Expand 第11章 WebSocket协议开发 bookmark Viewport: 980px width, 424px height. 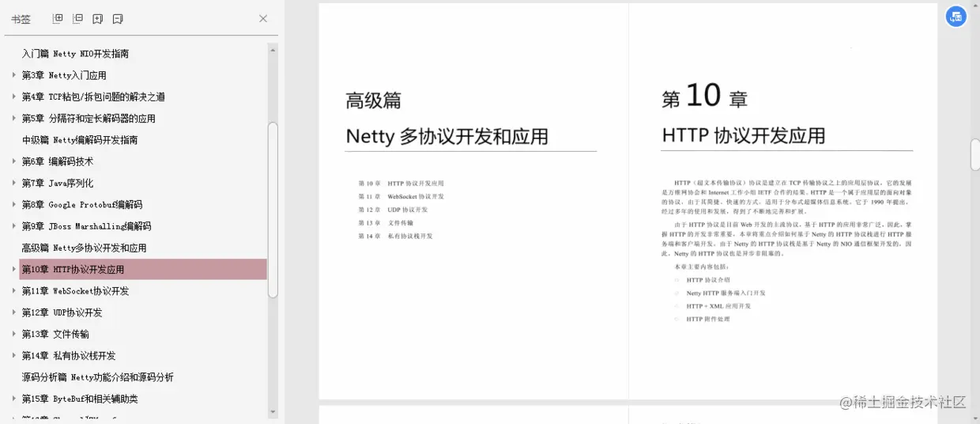pyautogui.click(x=13, y=290)
